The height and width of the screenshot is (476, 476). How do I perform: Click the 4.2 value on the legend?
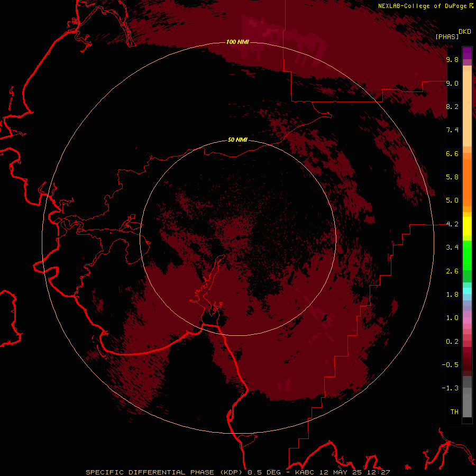click(452, 224)
